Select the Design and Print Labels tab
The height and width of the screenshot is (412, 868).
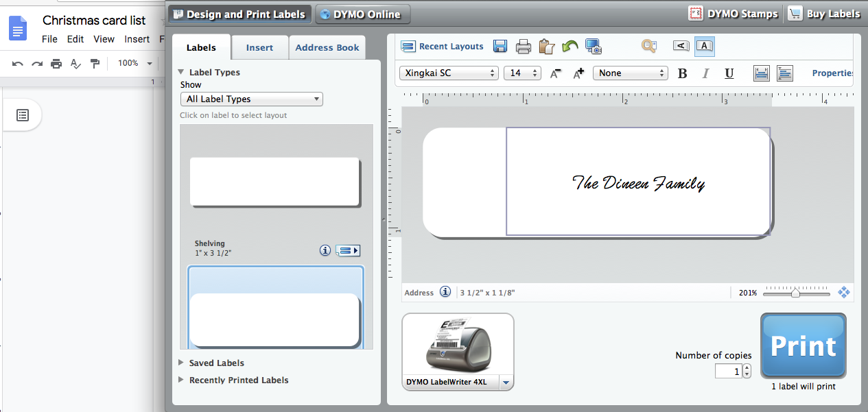pos(239,14)
